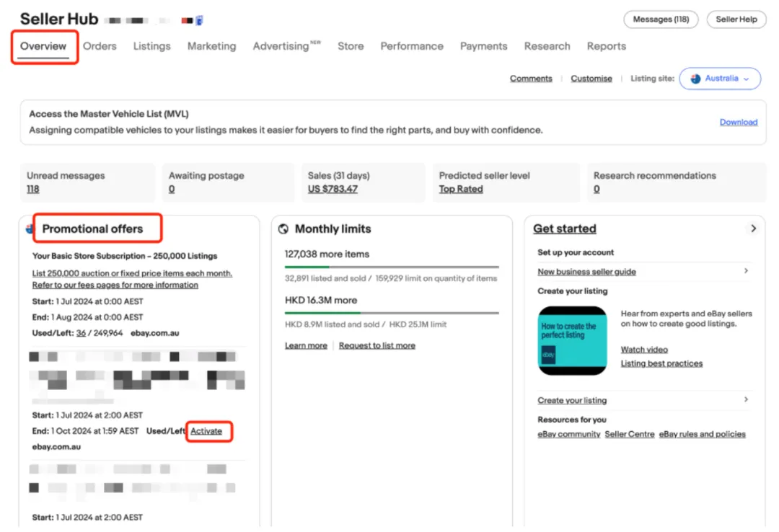The height and width of the screenshot is (532, 779).
Task: Download the Master Vehicle List
Action: point(739,123)
